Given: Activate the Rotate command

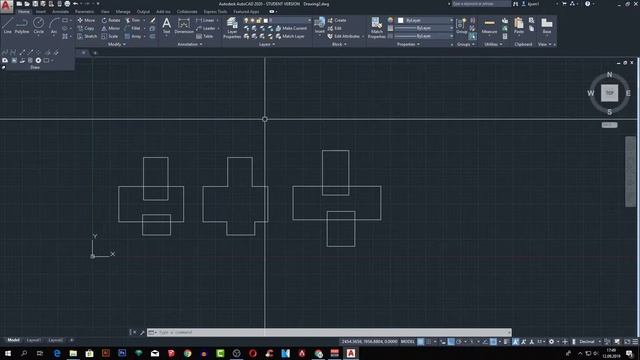Looking at the screenshot, I should [x=111, y=20].
